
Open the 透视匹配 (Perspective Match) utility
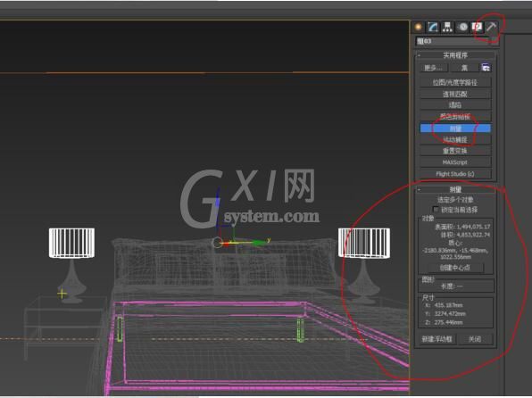(455, 94)
